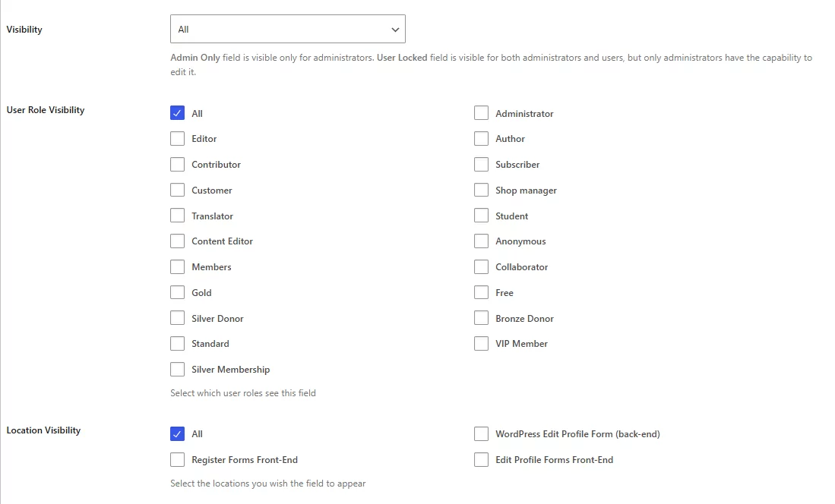
Task: Select the Translator role checkbox
Action: (x=177, y=216)
